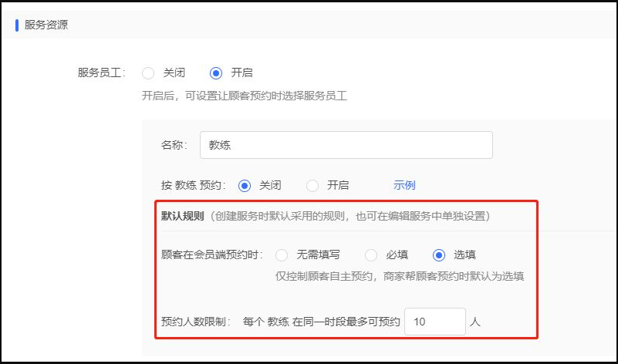This screenshot has height=364, width=618.
Task: Click the 预约人数限制 label
Action: pyautogui.click(x=195, y=322)
